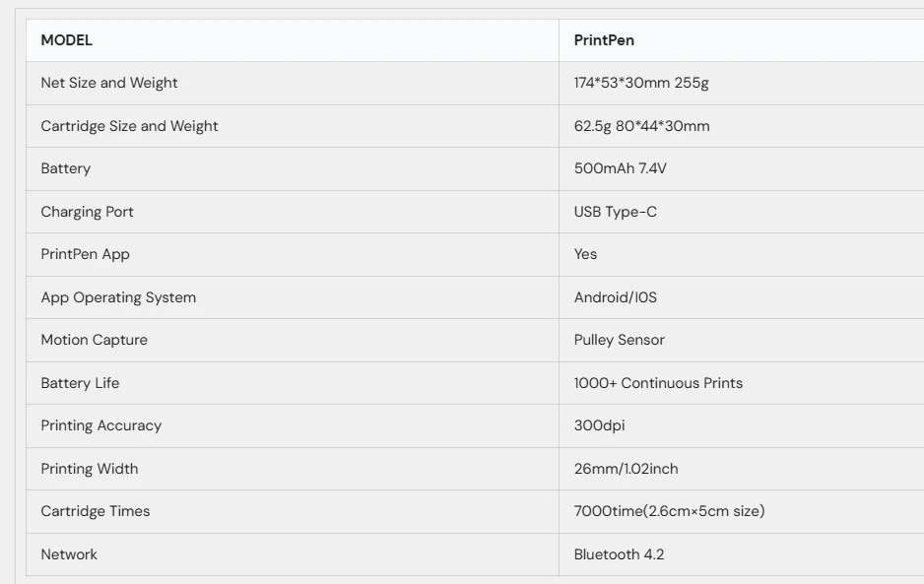Select the Net Size and Weight label
The width and height of the screenshot is (924, 584).
click(109, 83)
